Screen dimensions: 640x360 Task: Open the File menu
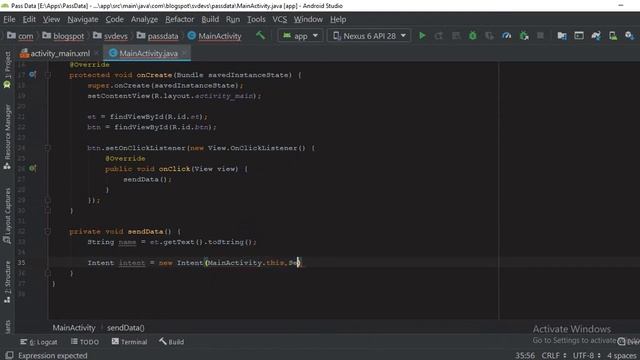9,19
